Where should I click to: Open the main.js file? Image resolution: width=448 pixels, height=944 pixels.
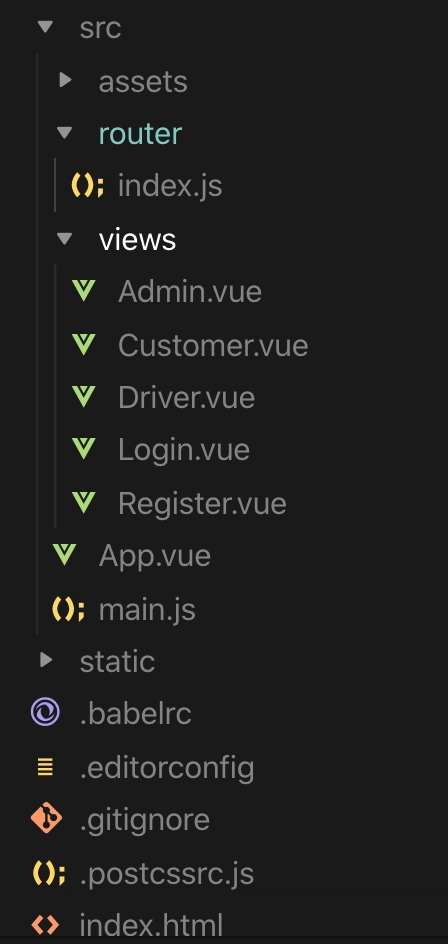147,609
